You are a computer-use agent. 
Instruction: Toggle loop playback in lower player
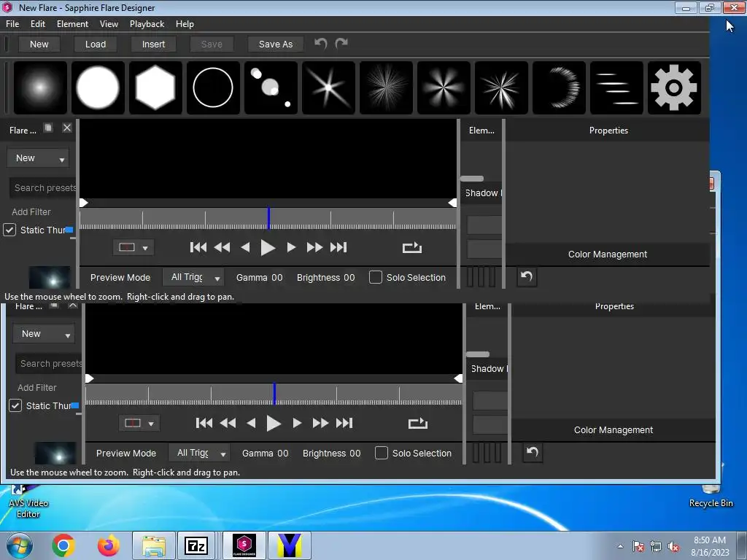[418, 424]
